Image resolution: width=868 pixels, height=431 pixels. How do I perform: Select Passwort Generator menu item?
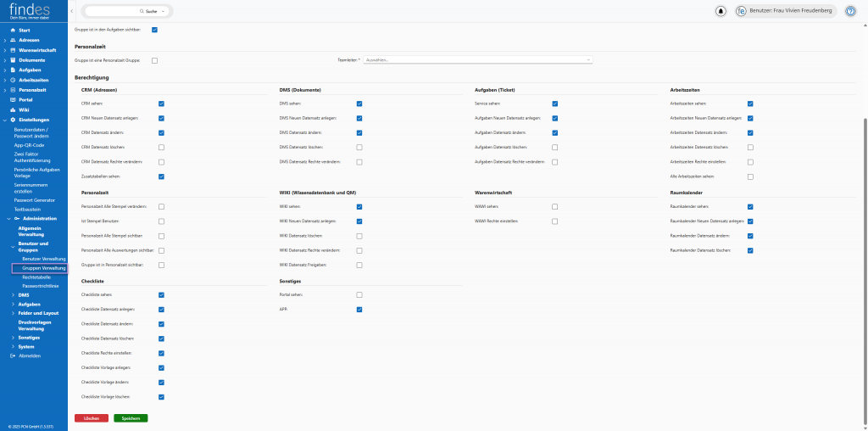(34, 199)
